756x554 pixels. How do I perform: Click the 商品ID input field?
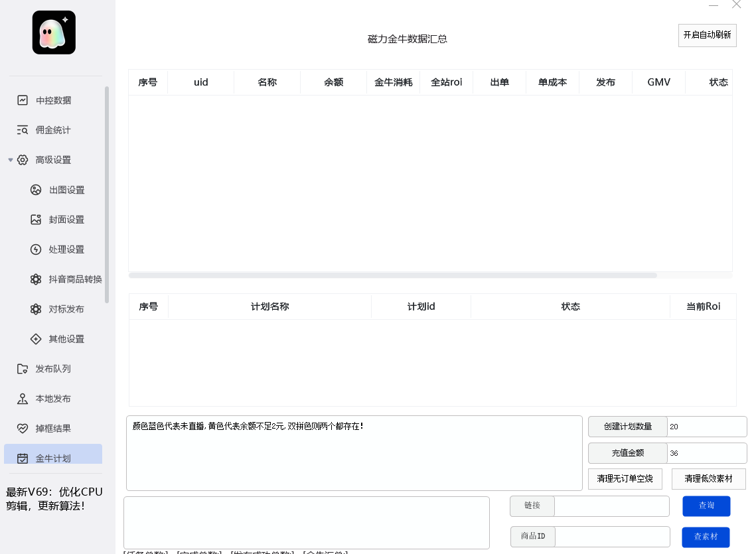point(613,537)
